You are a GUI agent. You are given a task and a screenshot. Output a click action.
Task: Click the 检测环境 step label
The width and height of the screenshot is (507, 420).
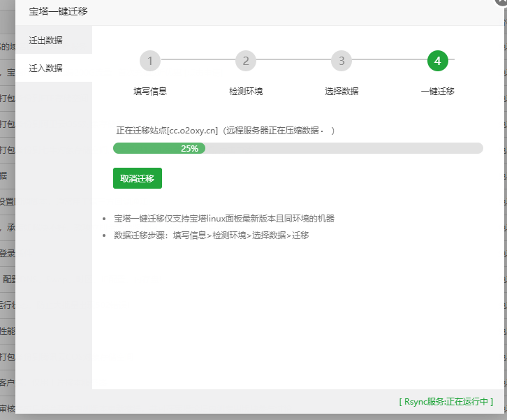[x=246, y=92]
